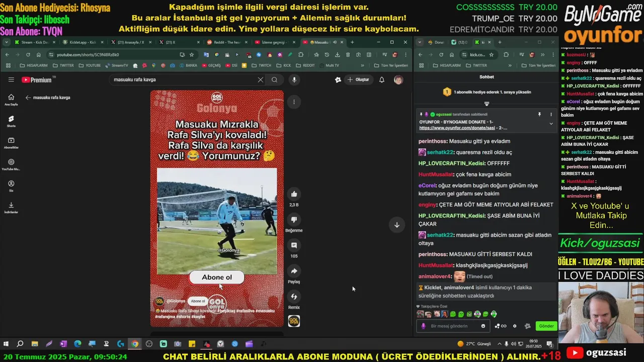Open the Short's three-dot options menu

(294, 102)
